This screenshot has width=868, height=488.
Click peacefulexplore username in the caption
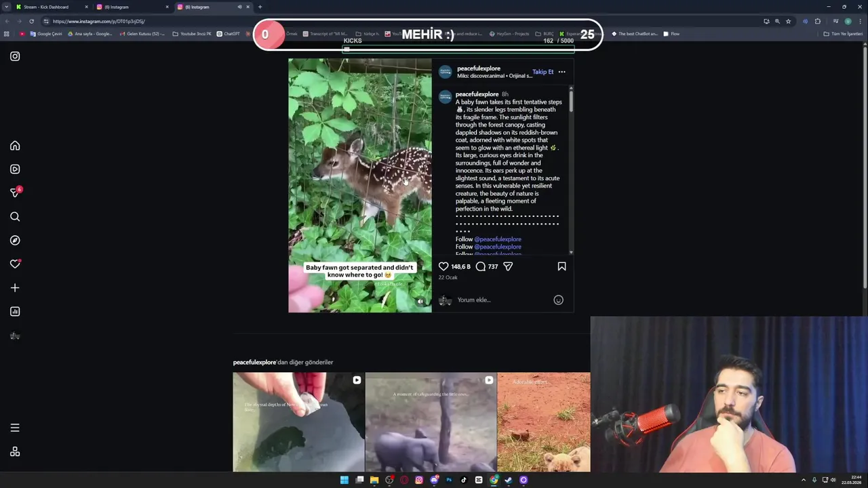[x=477, y=94]
